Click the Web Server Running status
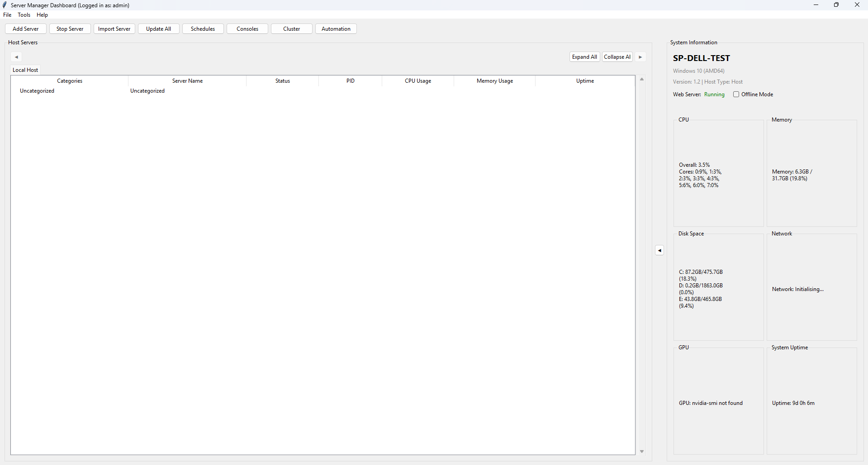This screenshot has height=465, width=868. [714, 94]
